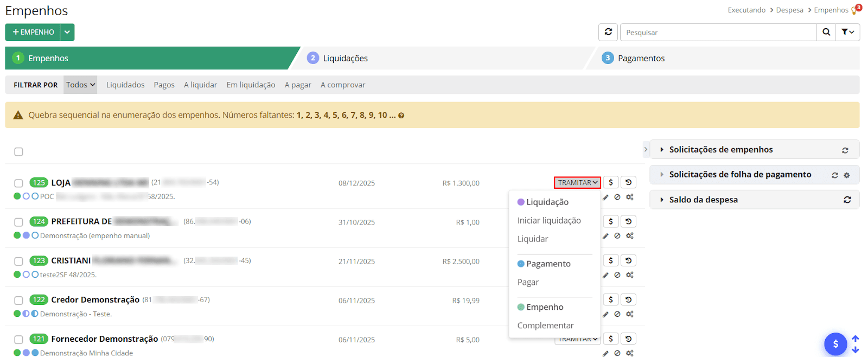Screen dimensions: 868x357
Task: Click the cancel circle icon on empenho 122
Action: [x=617, y=314]
